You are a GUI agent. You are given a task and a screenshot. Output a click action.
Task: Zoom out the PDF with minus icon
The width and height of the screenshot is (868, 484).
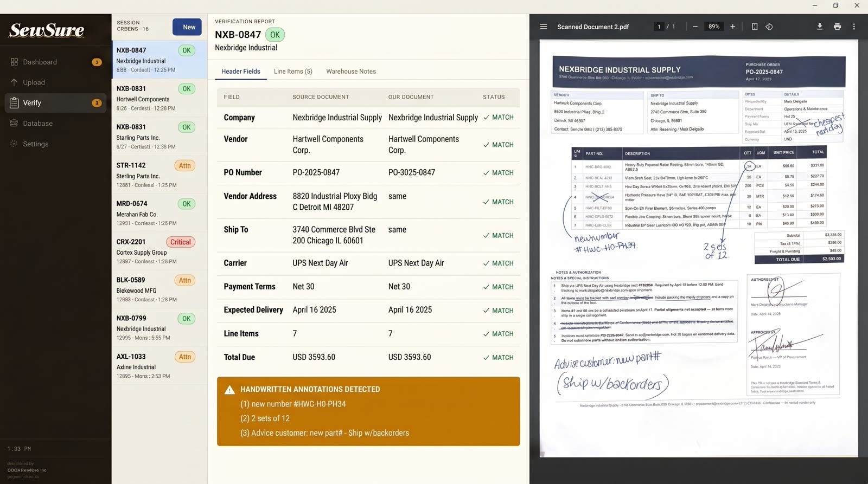coord(695,27)
